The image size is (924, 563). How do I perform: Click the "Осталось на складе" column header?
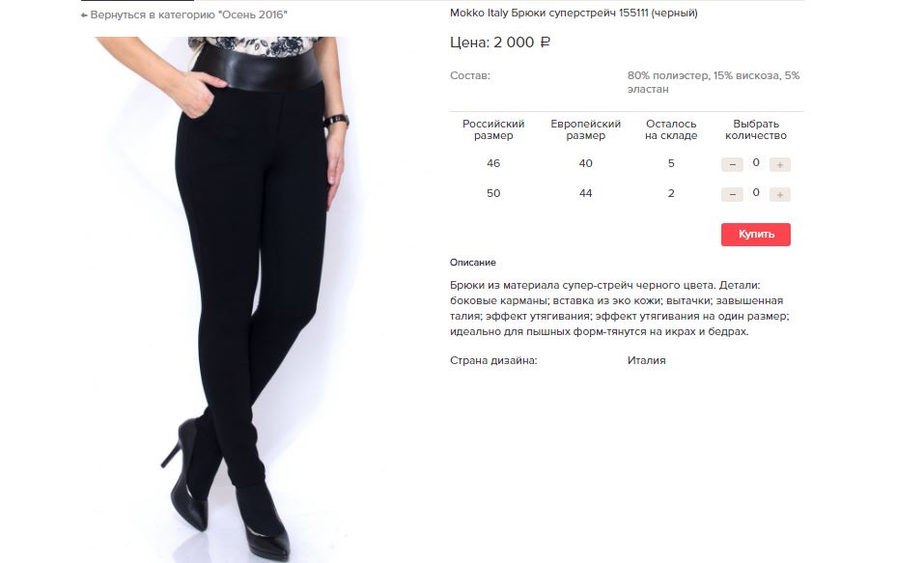tap(671, 129)
